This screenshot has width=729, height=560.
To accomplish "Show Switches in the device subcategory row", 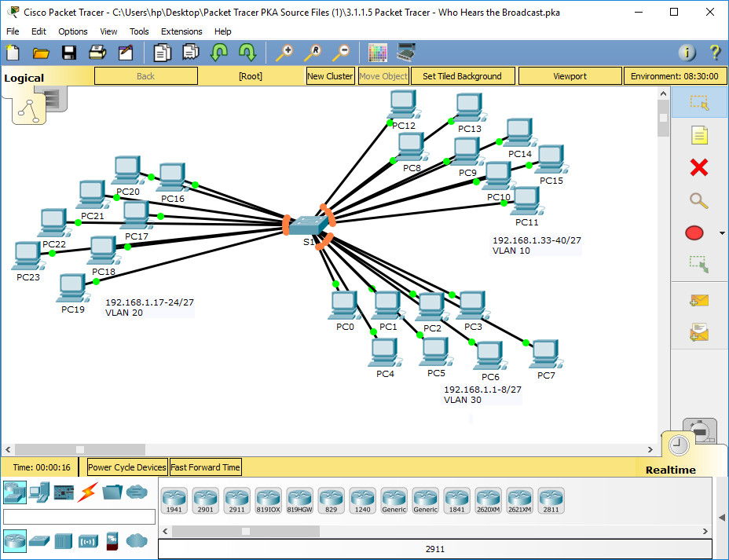I will point(39,541).
